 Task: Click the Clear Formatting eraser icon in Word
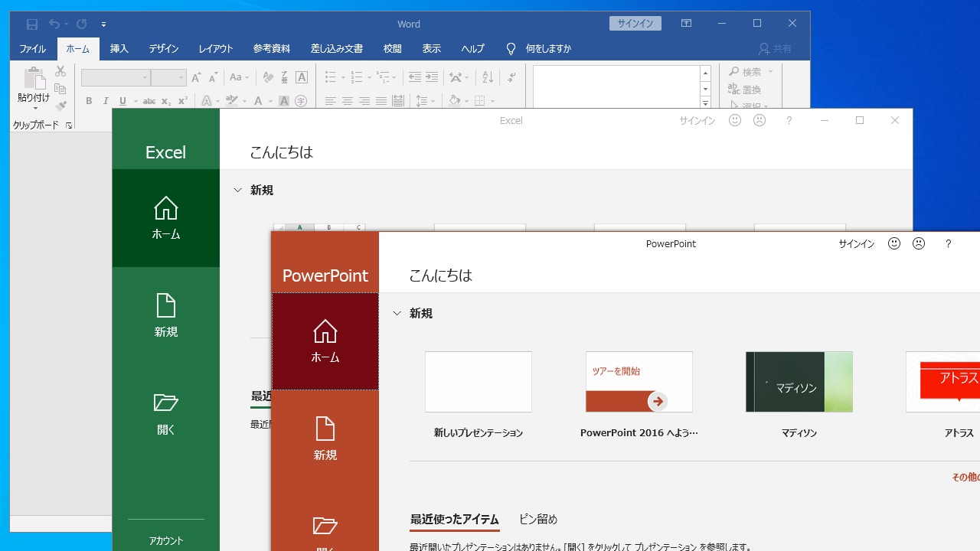click(268, 77)
